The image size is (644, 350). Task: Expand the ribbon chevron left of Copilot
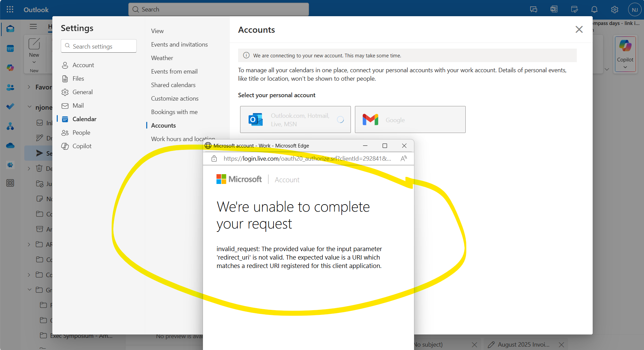coord(607,70)
